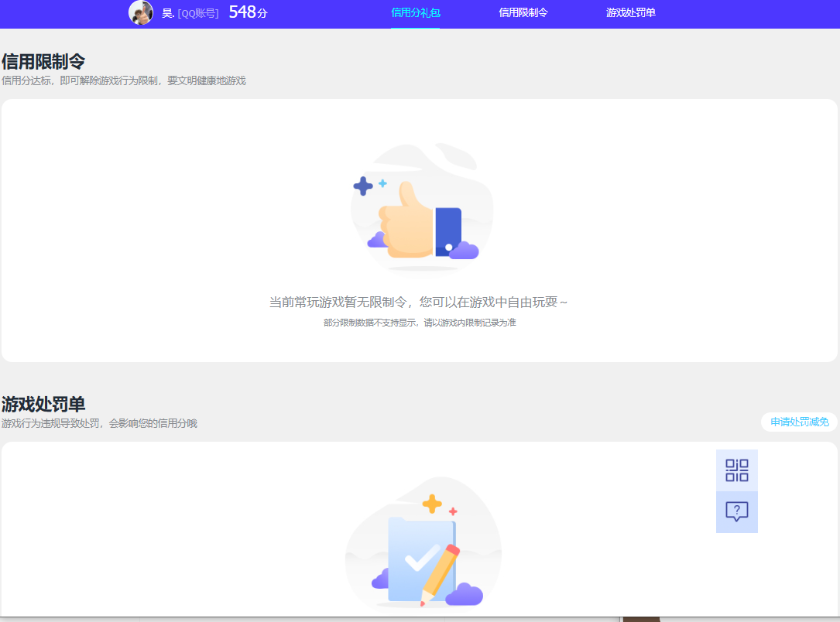Click the 548分 credit score
Viewport: 840px width, 622px height.
[x=248, y=12]
